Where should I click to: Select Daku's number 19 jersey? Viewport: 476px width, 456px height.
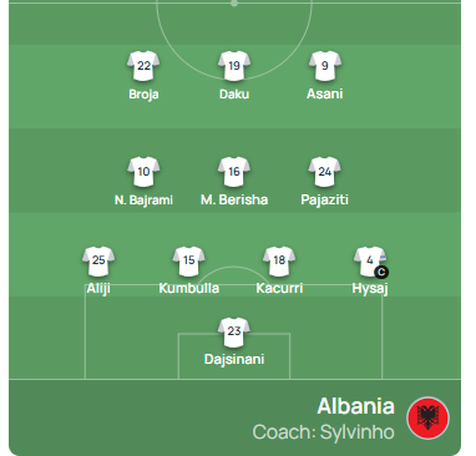[x=234, y=66]
